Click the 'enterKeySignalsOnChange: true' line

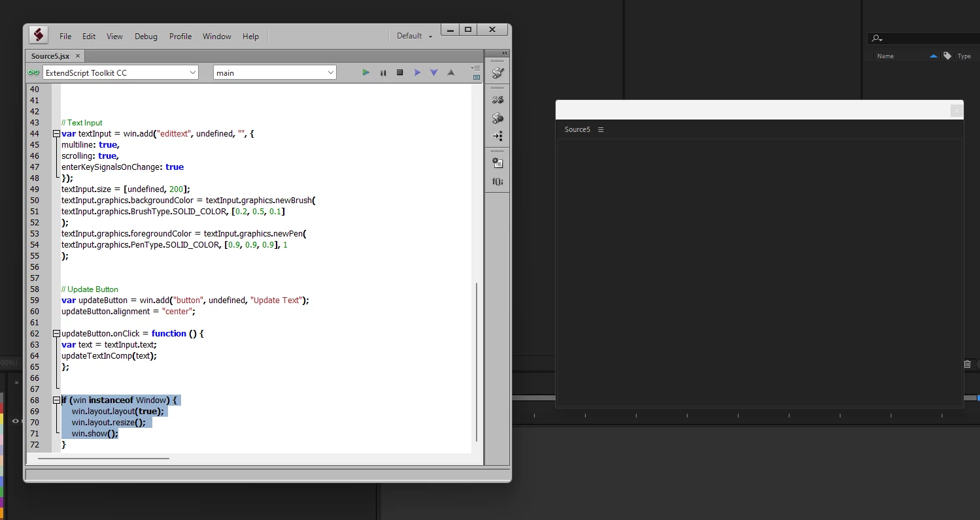tap(122, 167)
